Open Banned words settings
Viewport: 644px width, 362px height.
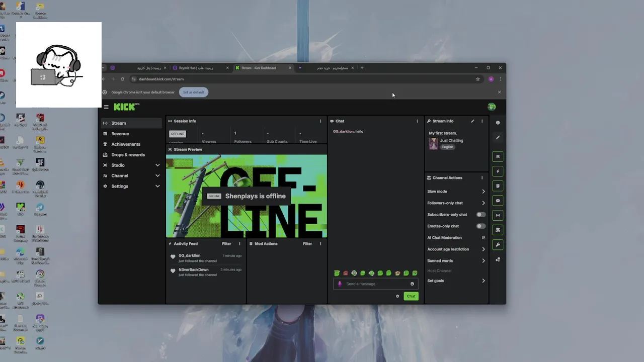(456, 261)
